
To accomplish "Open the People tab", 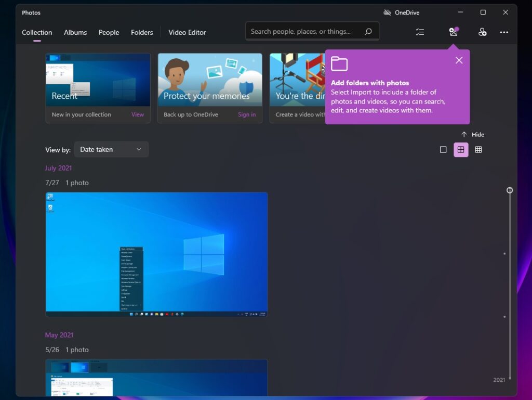I will click(109, 32).
